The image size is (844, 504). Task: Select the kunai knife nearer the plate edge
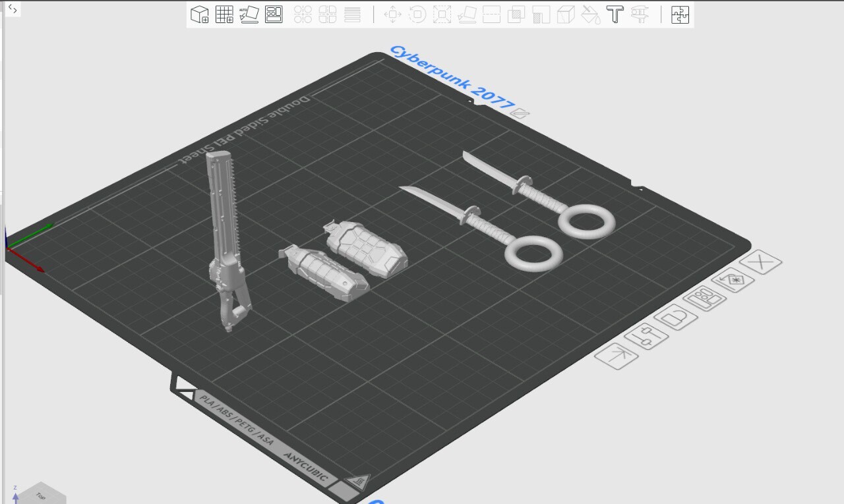[538, 194]
